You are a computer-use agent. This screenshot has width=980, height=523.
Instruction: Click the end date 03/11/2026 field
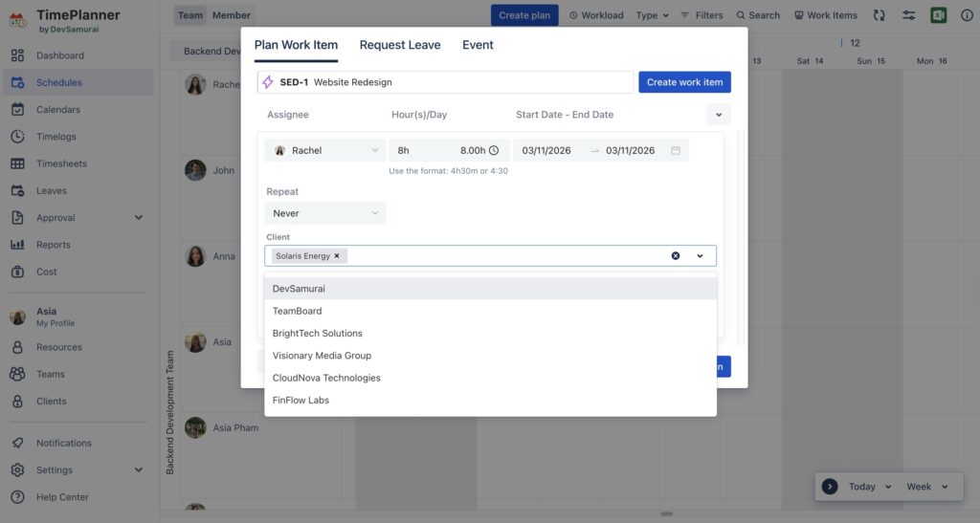[x=630, y=150]
